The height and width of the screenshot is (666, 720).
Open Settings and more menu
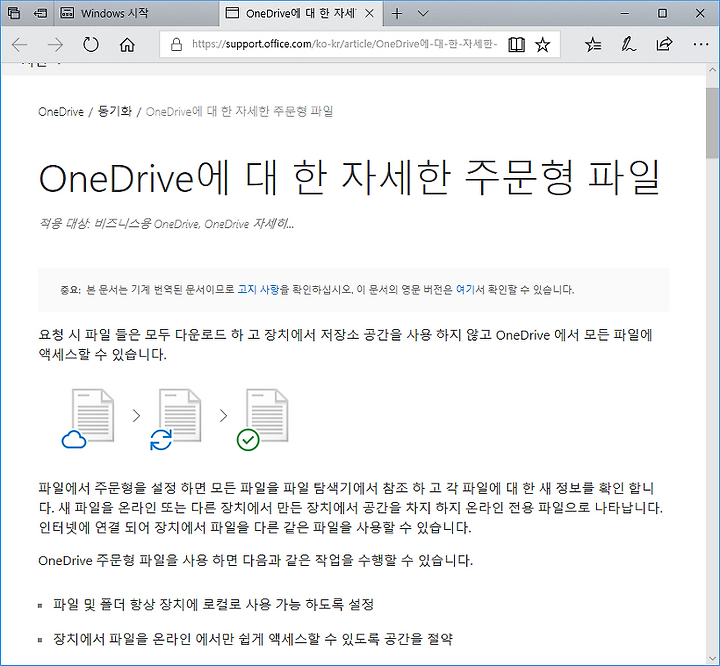701,45
